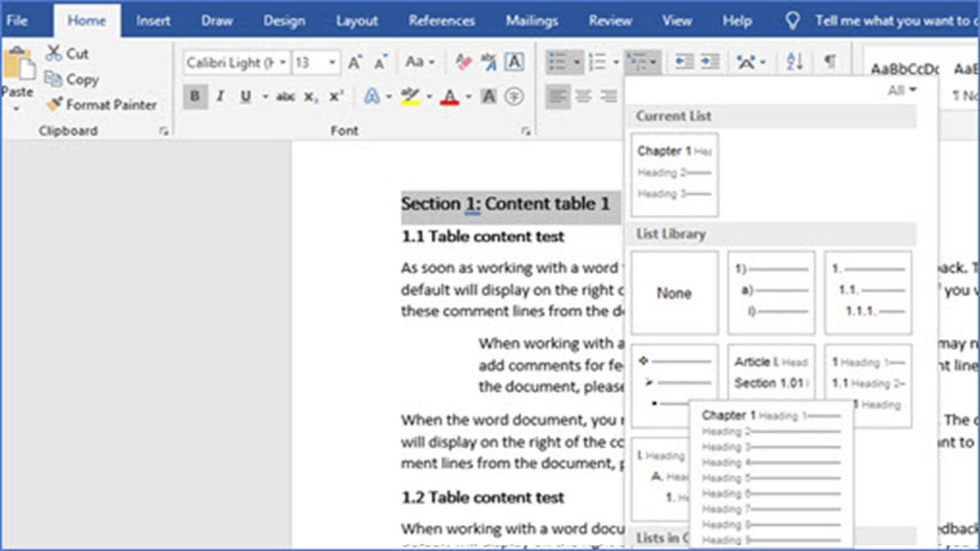This screenshot has width=980, height=551.
Task: Open the font color dropdown arrow
Action: [x=466, y=96]
